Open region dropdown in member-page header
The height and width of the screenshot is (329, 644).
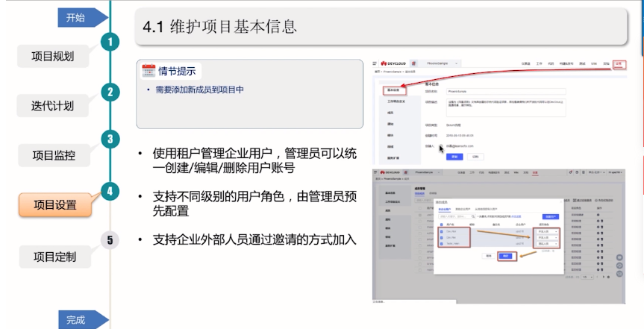[596, 172]
